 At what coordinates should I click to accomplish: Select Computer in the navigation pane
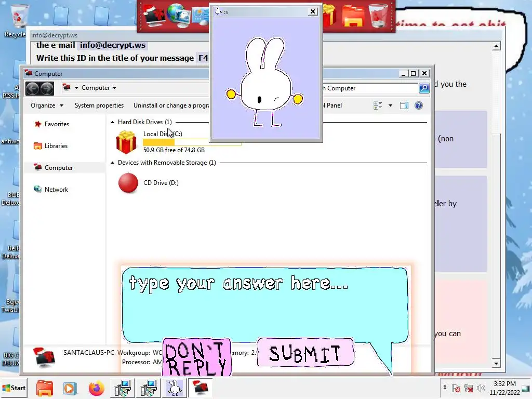(x=58, y=168)
